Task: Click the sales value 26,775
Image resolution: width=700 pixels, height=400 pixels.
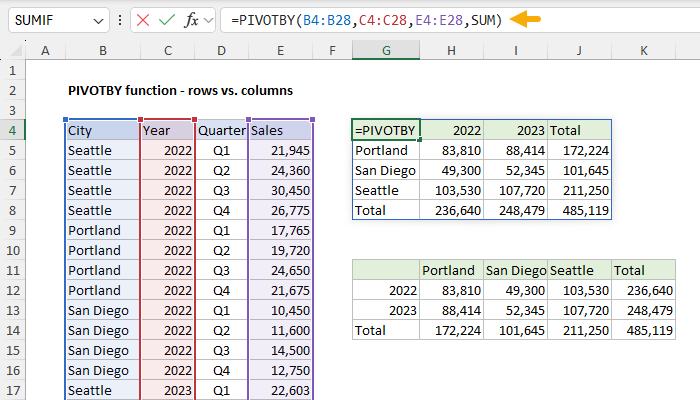Action: click(x=280, y=210)
